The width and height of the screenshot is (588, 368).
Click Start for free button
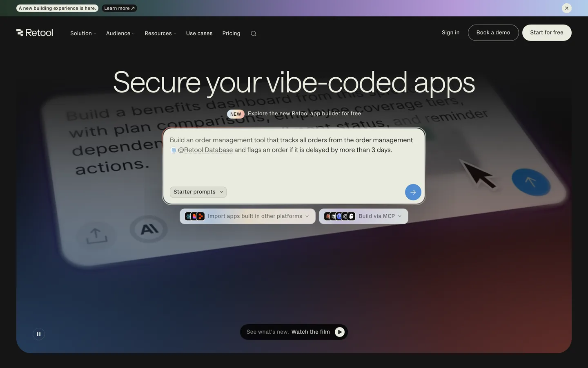[547, 33]
